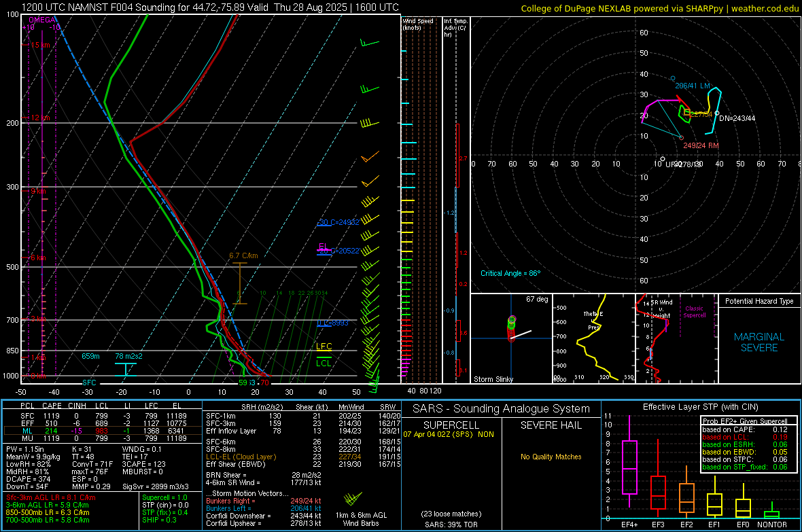This screenshot has height=532, width=802.
Task: Click the 'Classic Supercell' label
Action: (x=694, y=312)
